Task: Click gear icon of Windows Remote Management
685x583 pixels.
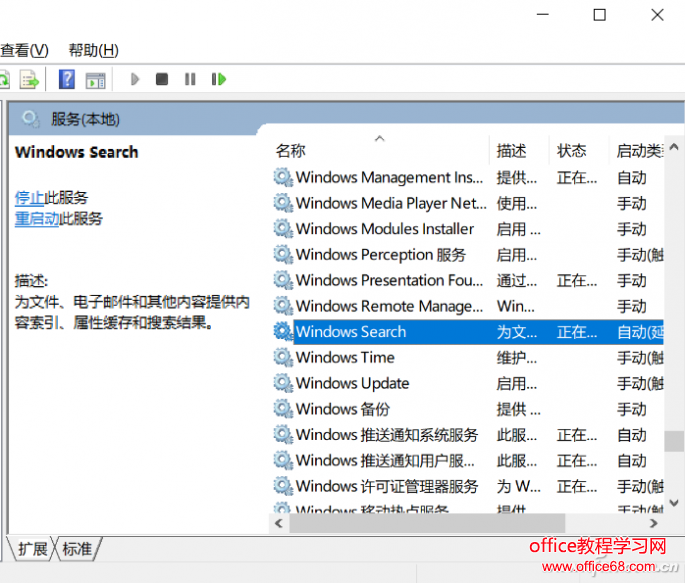Action: click(x=283, y=306)
